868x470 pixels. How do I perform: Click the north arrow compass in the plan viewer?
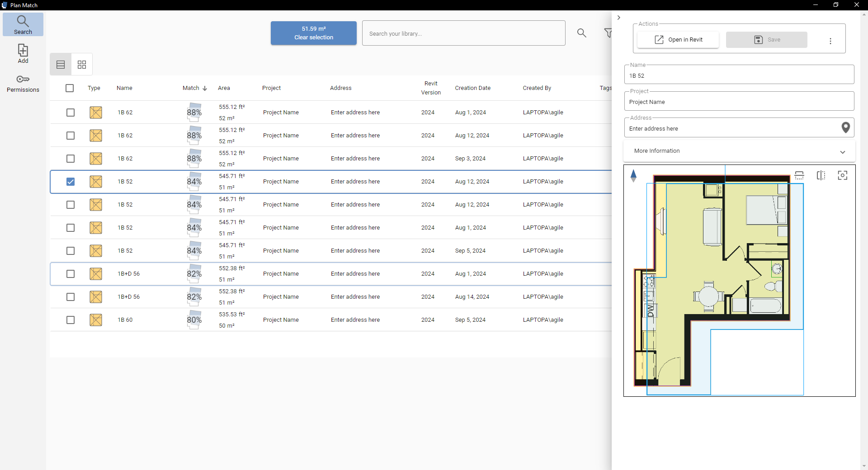[x=633, y=175]
